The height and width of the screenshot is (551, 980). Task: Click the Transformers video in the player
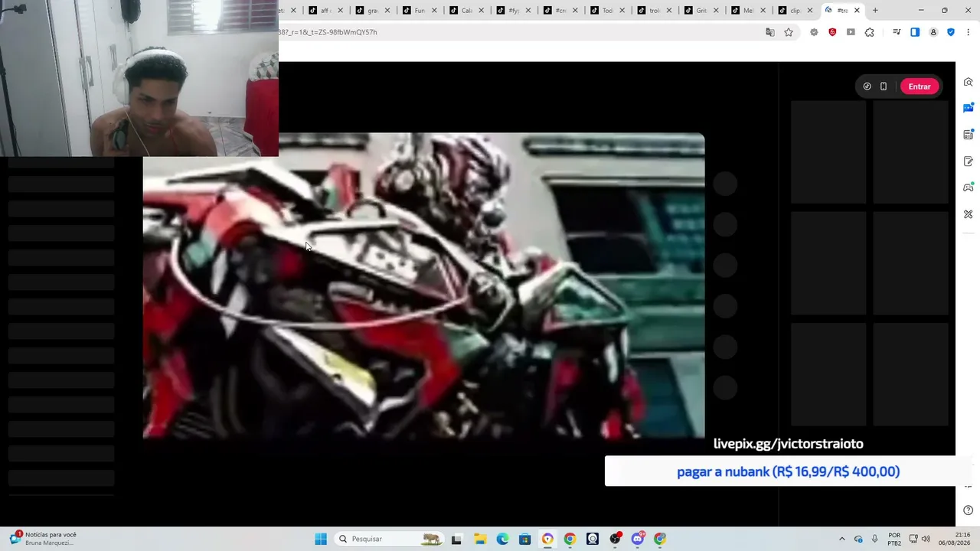click(x=423, y=285)
